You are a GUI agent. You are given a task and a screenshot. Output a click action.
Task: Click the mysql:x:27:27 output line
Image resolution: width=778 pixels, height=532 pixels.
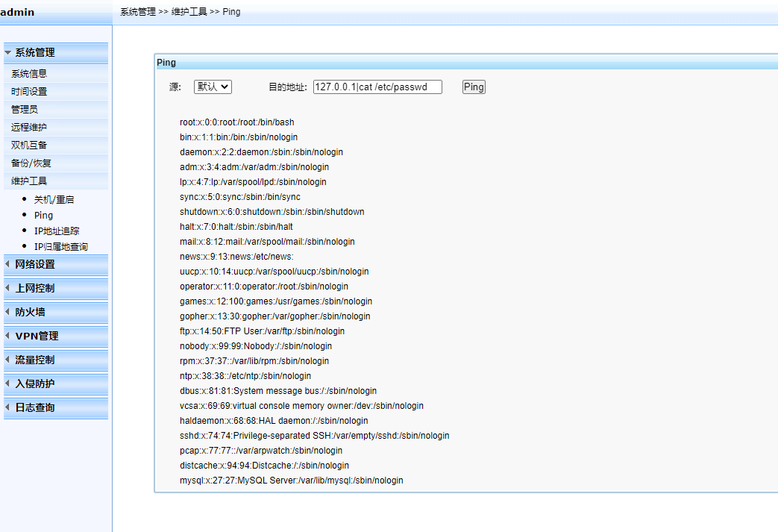(291, 481)
